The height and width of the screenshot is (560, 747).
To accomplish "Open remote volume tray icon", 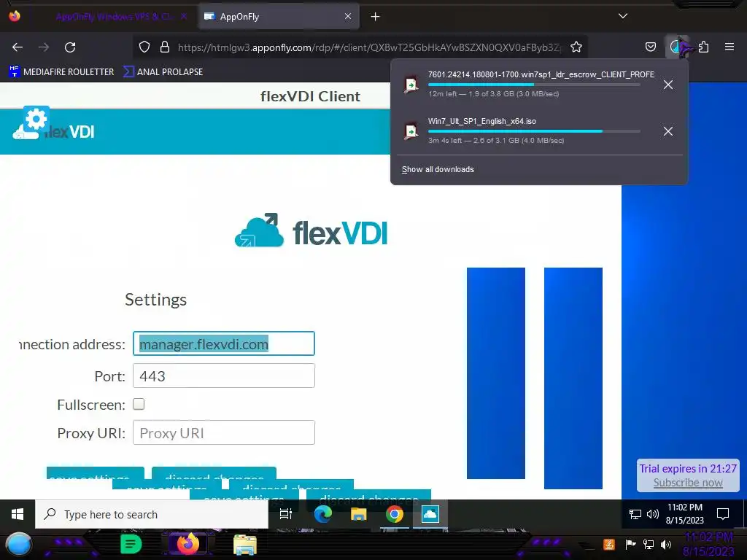I will (653, 514).
